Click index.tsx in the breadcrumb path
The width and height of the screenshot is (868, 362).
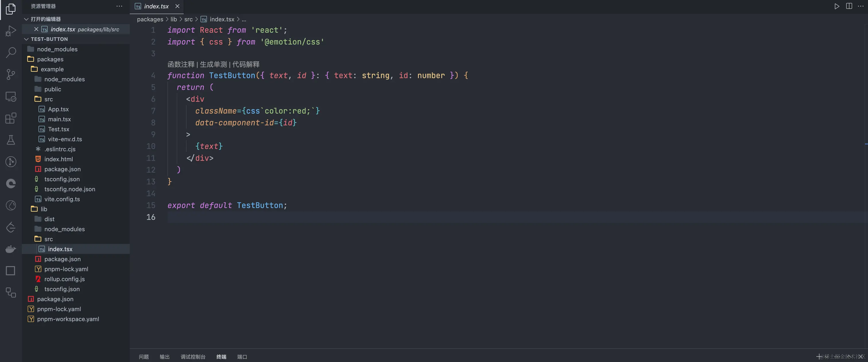[x=222, y=20]
